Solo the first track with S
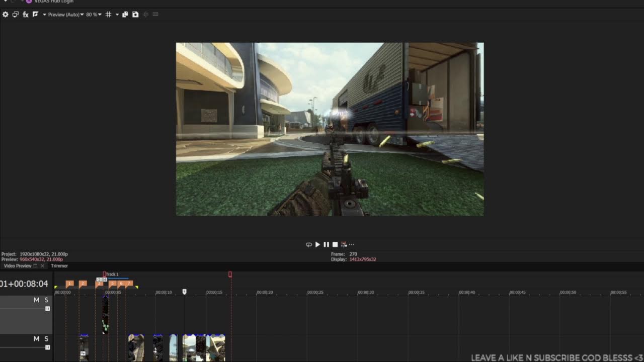Screen dimensions: 644x362 (46, 300)
